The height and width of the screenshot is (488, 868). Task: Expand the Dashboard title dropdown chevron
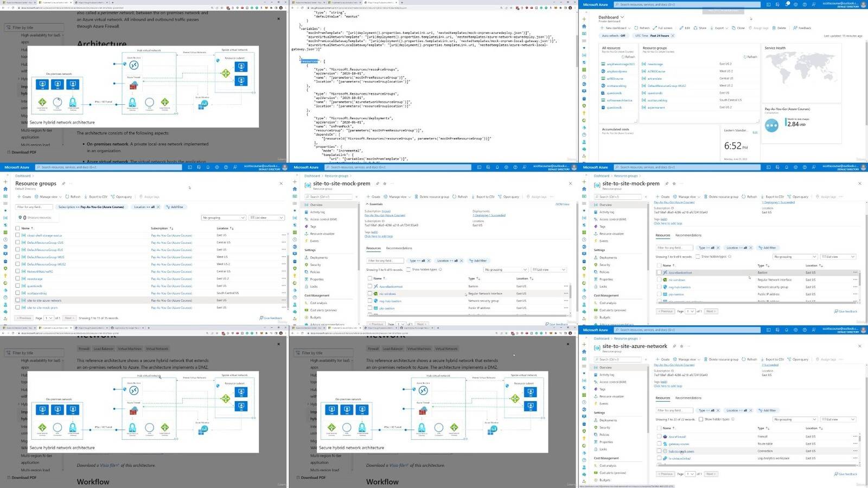[622, 17]
